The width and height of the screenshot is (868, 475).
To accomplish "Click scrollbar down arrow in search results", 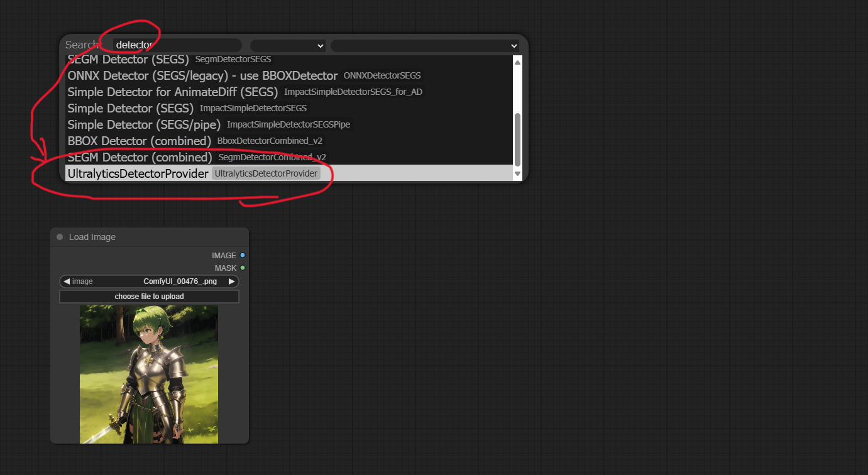I will (518, 173).
